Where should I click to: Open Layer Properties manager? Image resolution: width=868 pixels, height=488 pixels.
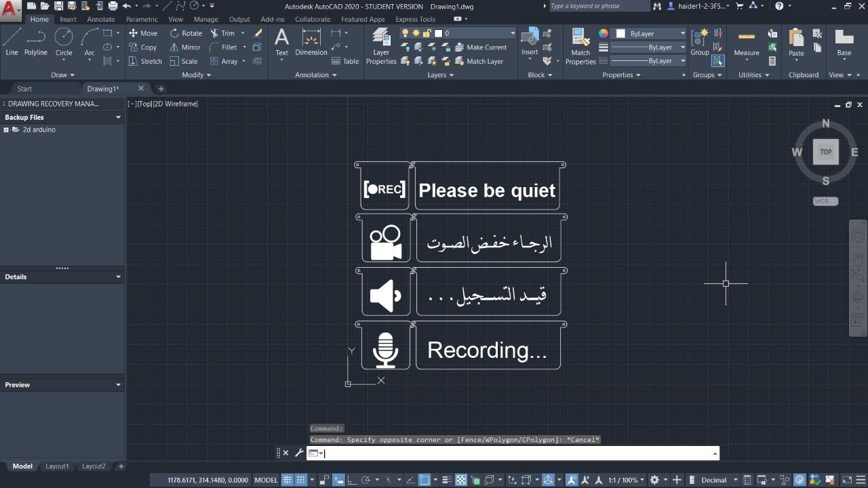click(381, 46)
